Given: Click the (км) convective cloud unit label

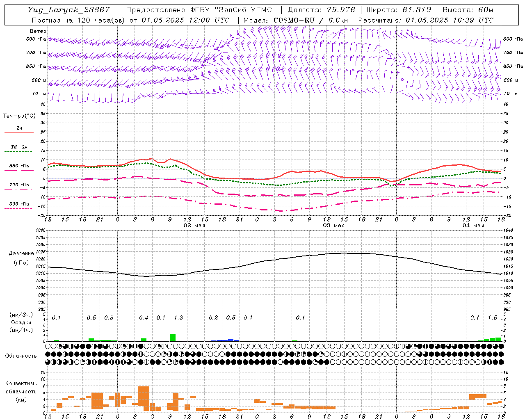Looking at the screenshot, I should (21, 399).
